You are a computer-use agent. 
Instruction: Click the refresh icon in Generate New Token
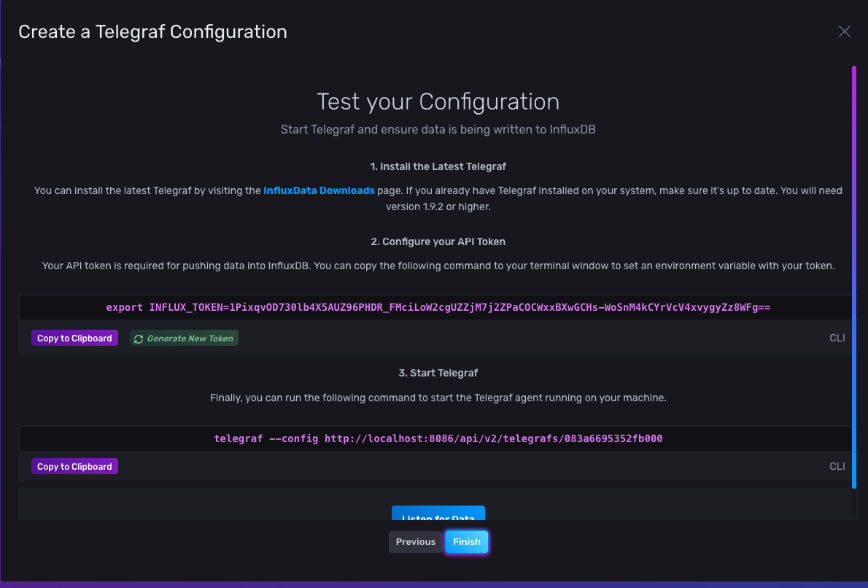139,339
